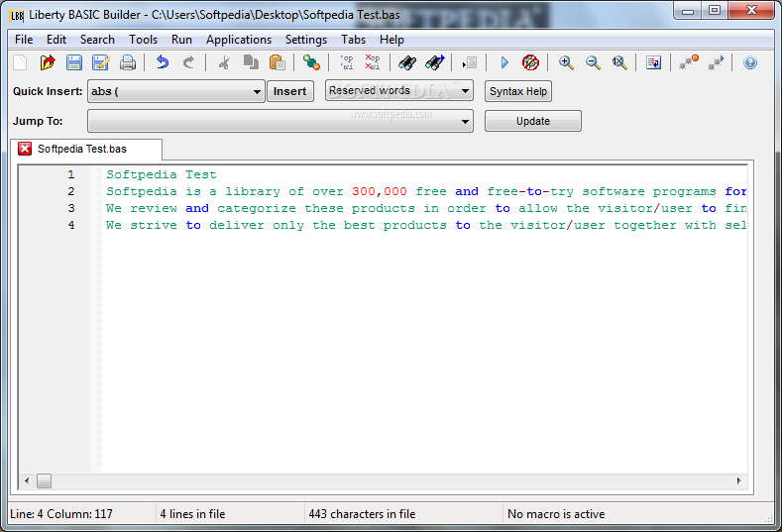Expand the Jump To dropdown list
The height and width of the screenshot is (532, 782).
pos(465,121)
